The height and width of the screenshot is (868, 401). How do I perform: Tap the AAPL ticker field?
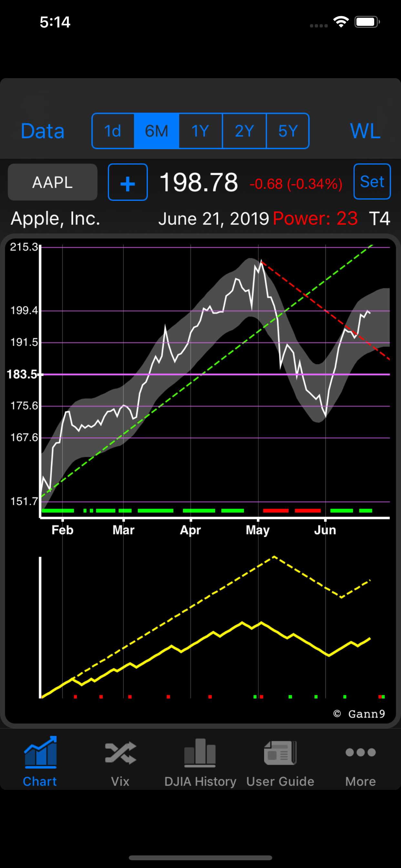click(x=53, y=182)
